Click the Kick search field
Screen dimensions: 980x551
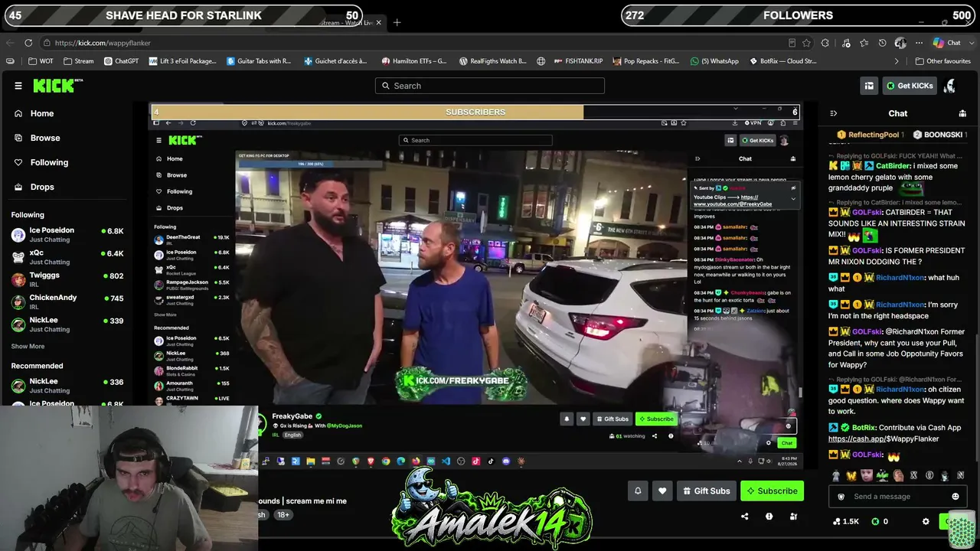[x=490, y=86]
